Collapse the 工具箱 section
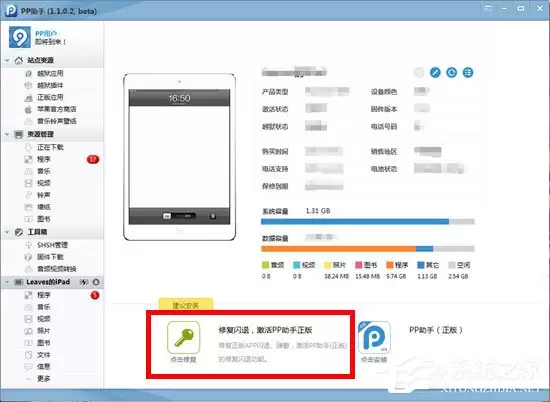The width and height of the screenshot is (550, 402). [x=7, y=232]
